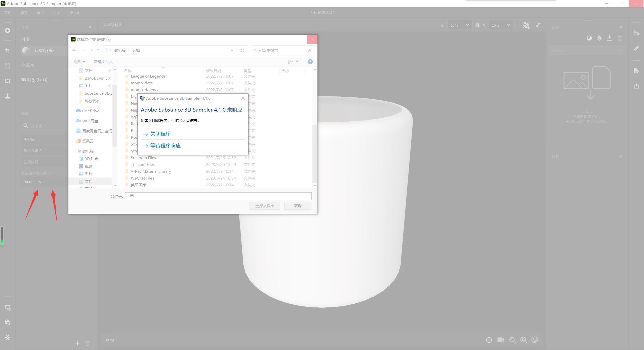This screenshot has width=644, height=350.
Task: Open the width 2048 dropdown
Action: pyautogui.click(x=460, y=25)
